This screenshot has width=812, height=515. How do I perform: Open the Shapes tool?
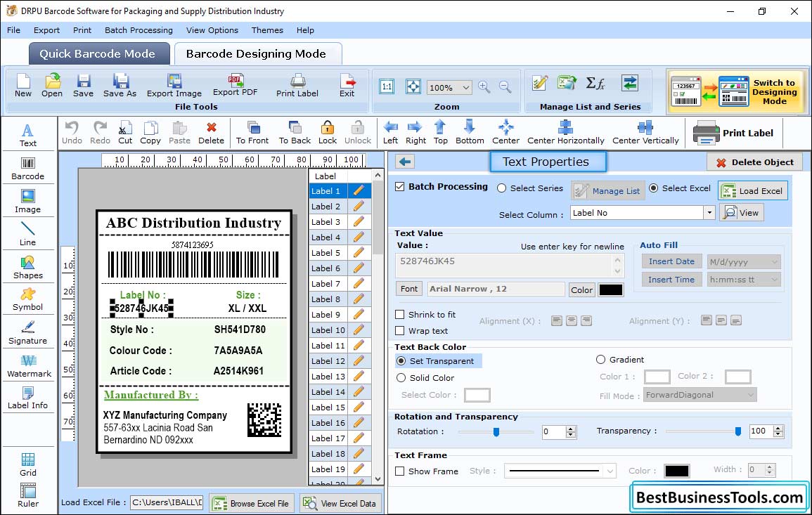(28, 268)
